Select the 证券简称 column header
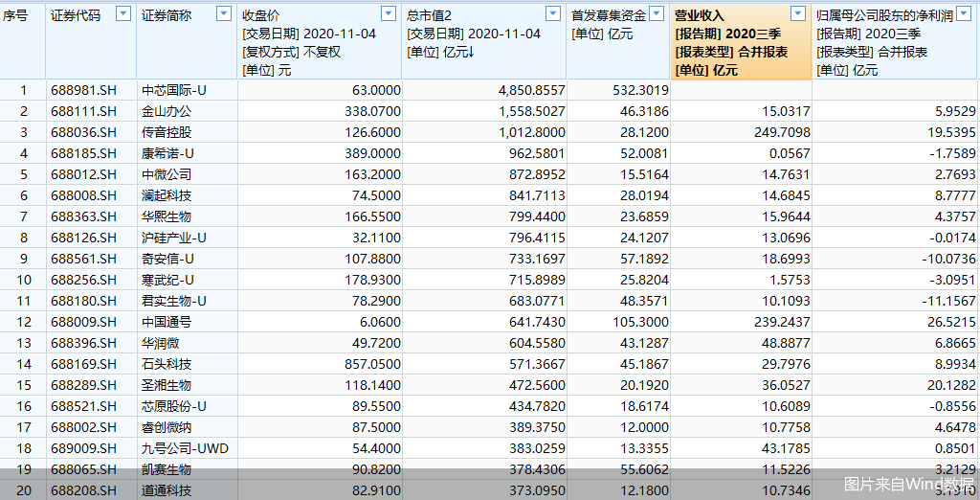 click(187, 41)
